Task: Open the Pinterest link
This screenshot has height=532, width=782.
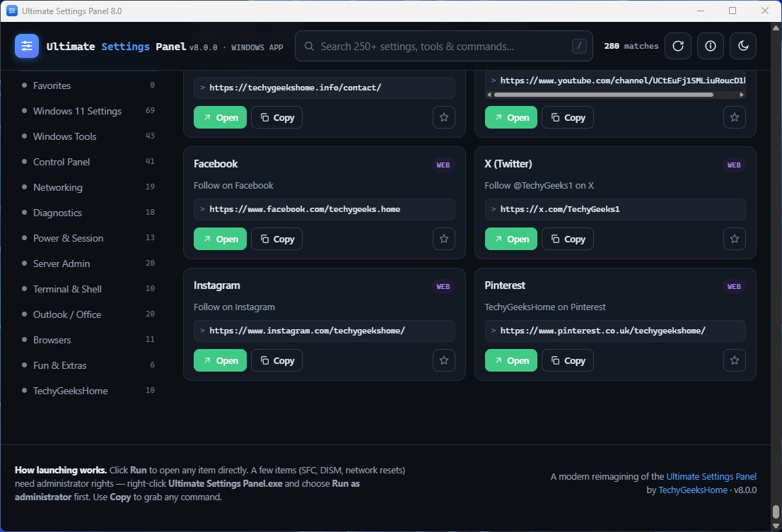Action: (510, 360)
